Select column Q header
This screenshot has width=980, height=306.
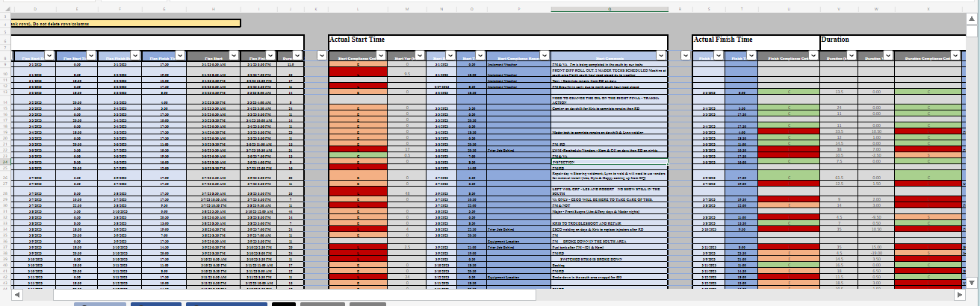(610, 10)
